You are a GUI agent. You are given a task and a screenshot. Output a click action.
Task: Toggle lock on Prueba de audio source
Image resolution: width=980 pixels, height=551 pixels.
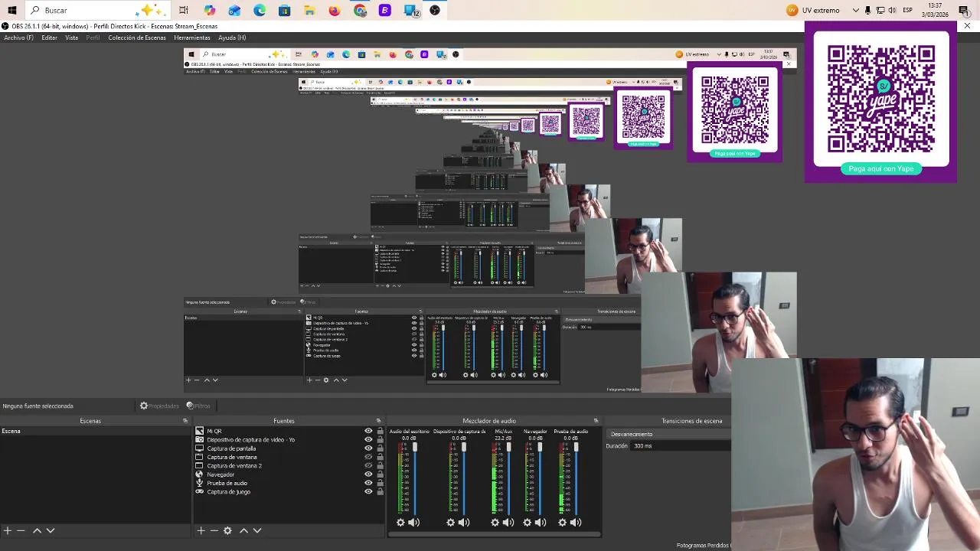(x=380, y=483)
